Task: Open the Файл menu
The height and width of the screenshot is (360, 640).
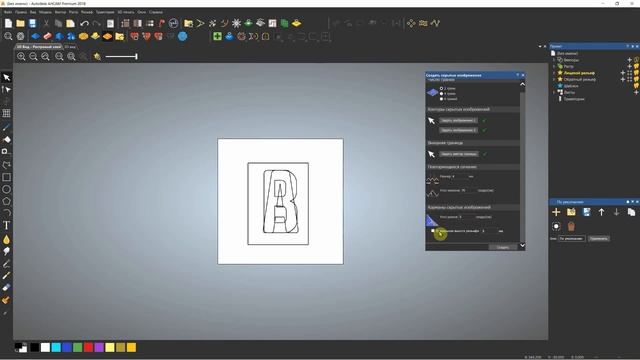Action: tap(8, 12)
